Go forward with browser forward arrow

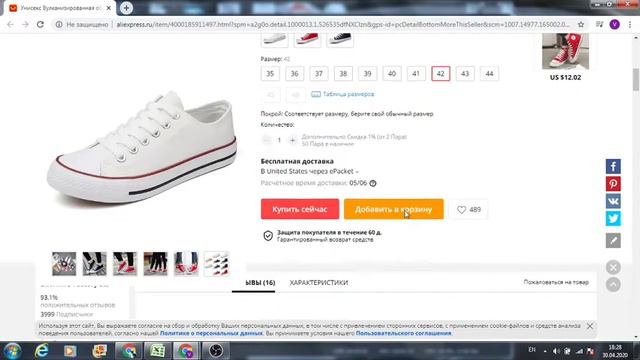[25, 24]
